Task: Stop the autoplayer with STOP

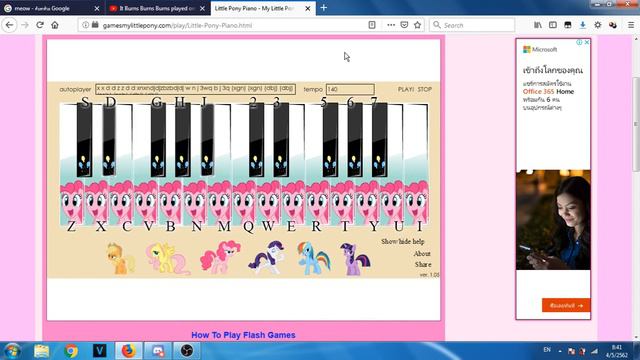Action: click(x=424, y=89)
